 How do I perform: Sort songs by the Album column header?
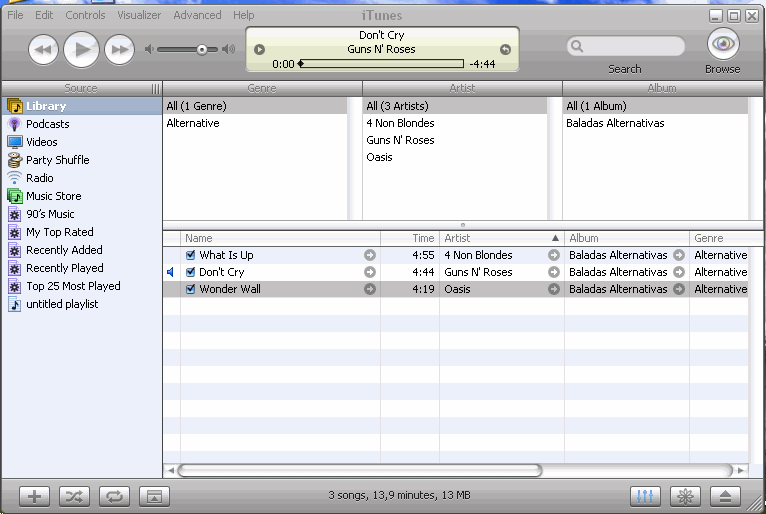click(x=627, y=238)
